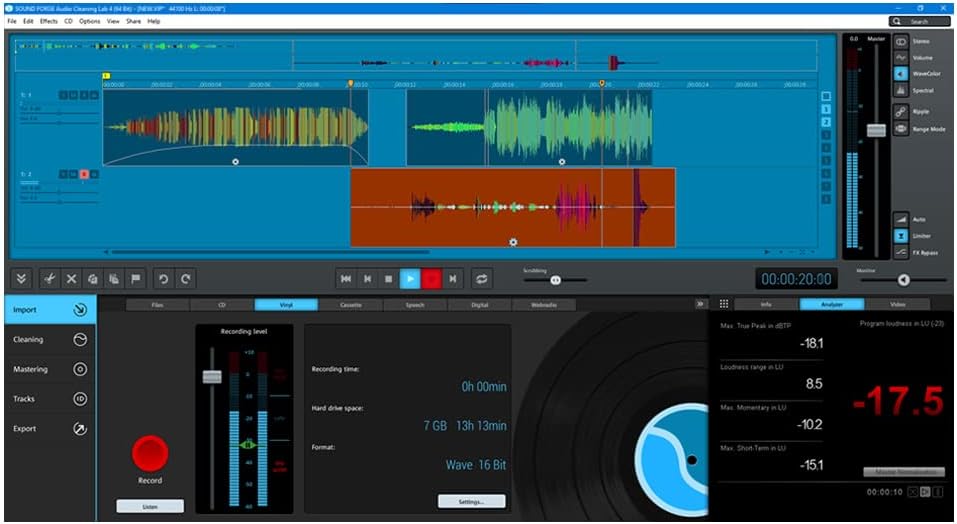957x524 pixels.
Task: Enable the Limiter on master
Action: pos(901,235)
